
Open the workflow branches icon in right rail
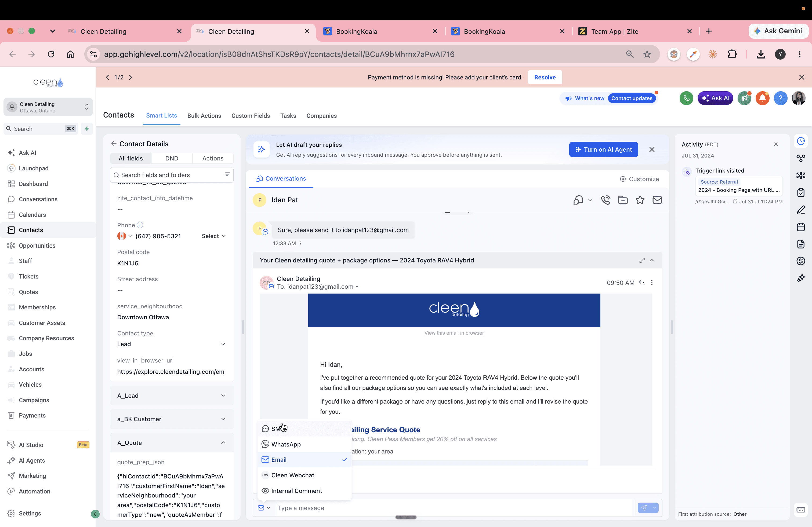[x=801, y=158]
